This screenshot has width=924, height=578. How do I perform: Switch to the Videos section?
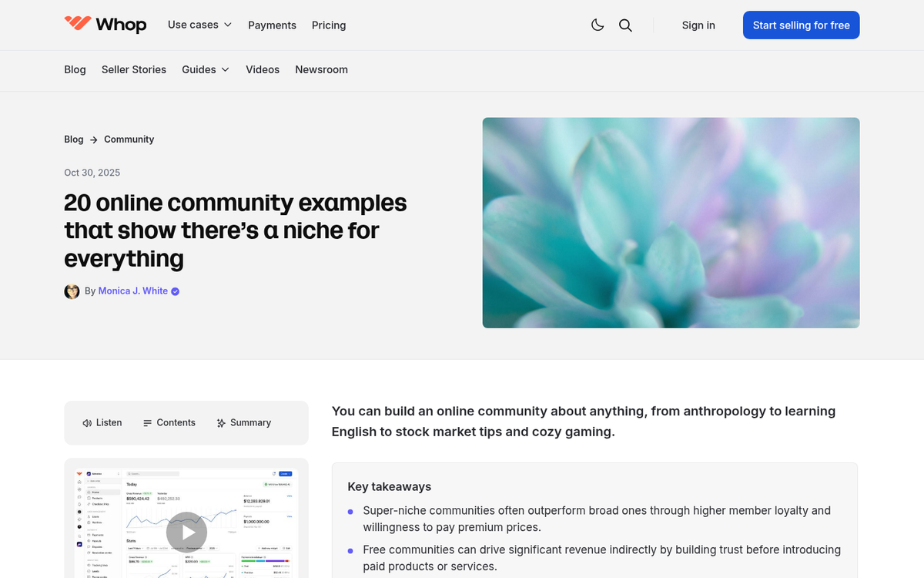click(x=263, y=69)
